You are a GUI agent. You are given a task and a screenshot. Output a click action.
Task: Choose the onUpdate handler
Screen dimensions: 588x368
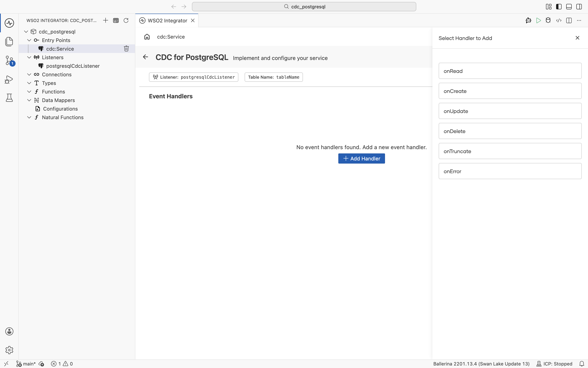(x=510, y=111)
